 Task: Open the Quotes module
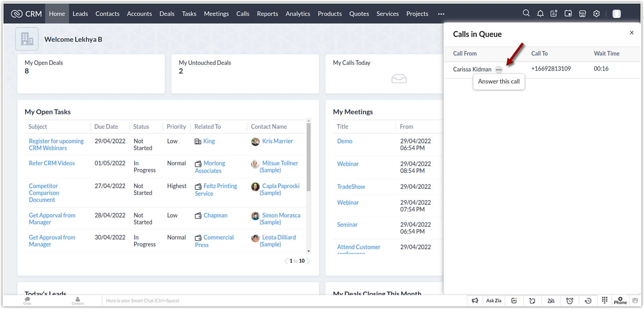click(x=359, y=14)
